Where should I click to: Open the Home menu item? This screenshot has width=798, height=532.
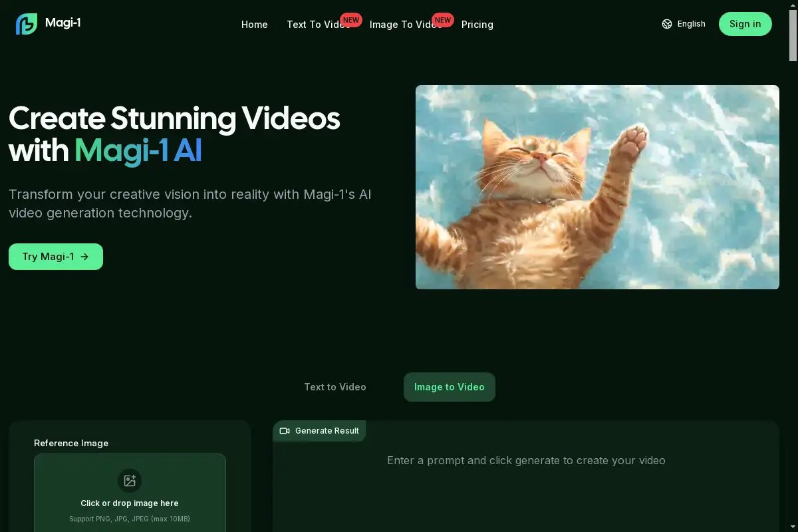255,25
